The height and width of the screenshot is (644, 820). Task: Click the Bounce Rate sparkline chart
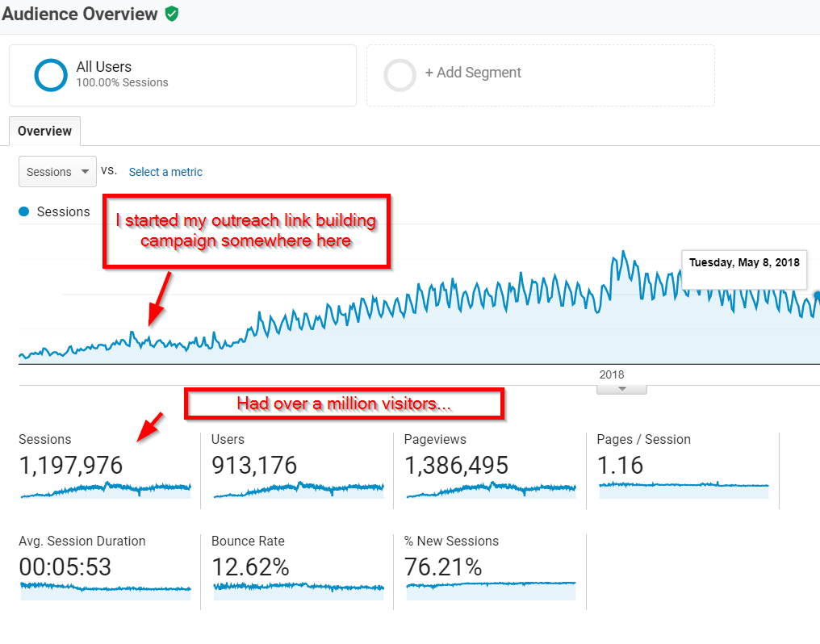pos(298,588)
